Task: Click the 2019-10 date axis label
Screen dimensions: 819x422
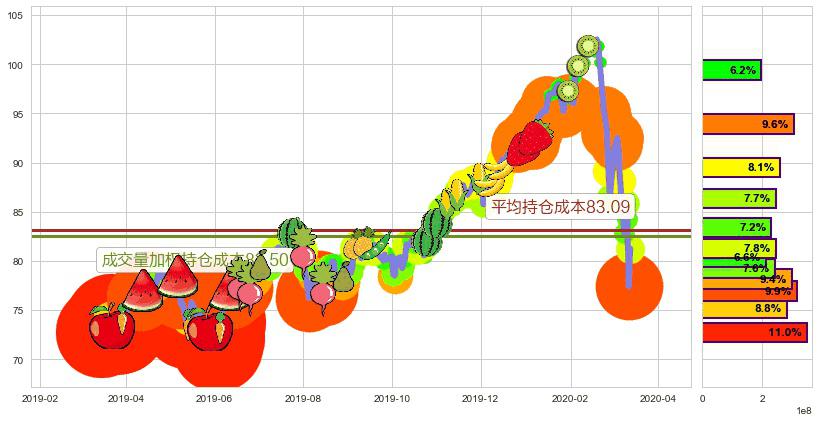Action: 392,399
